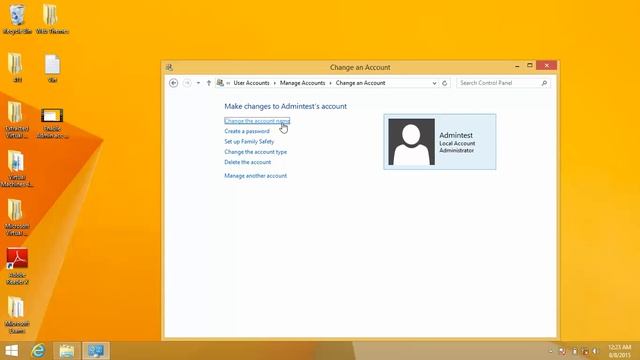This screenshot has width=640, height=360.
Task: Go back with the Back arrow button
Action: [173, 83]
